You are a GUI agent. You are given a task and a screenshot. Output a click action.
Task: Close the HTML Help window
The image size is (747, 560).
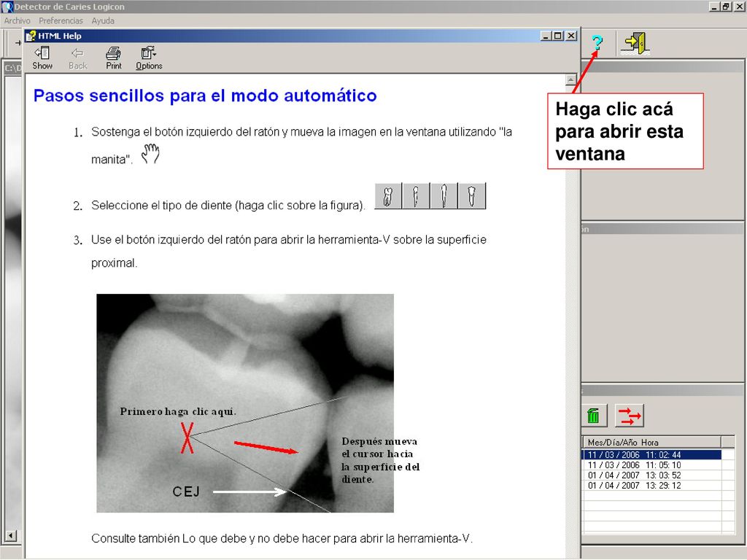[x=571, y=36]
